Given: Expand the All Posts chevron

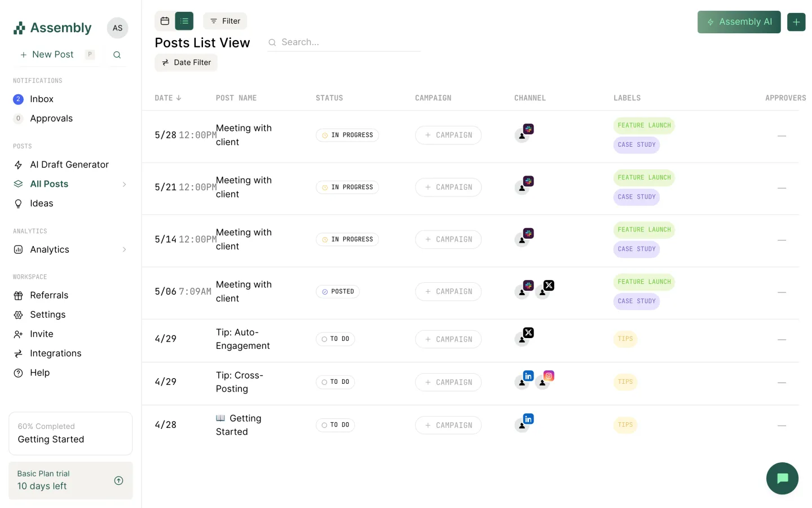Looking at the screenshot, I should 124,185.
